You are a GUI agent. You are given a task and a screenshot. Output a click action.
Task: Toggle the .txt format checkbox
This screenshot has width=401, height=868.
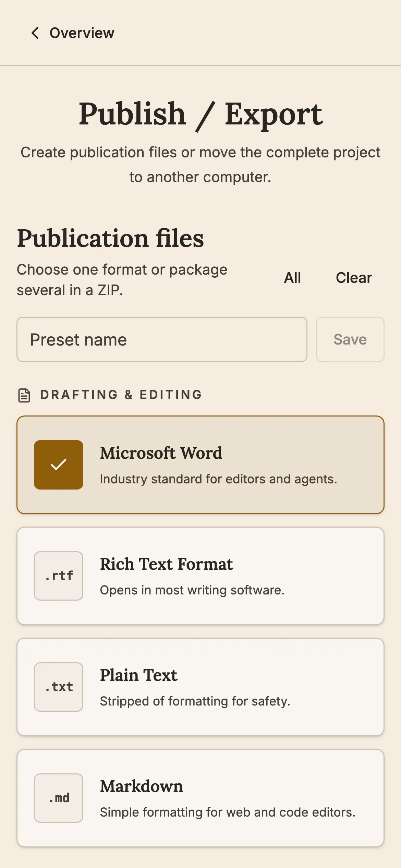59,687
